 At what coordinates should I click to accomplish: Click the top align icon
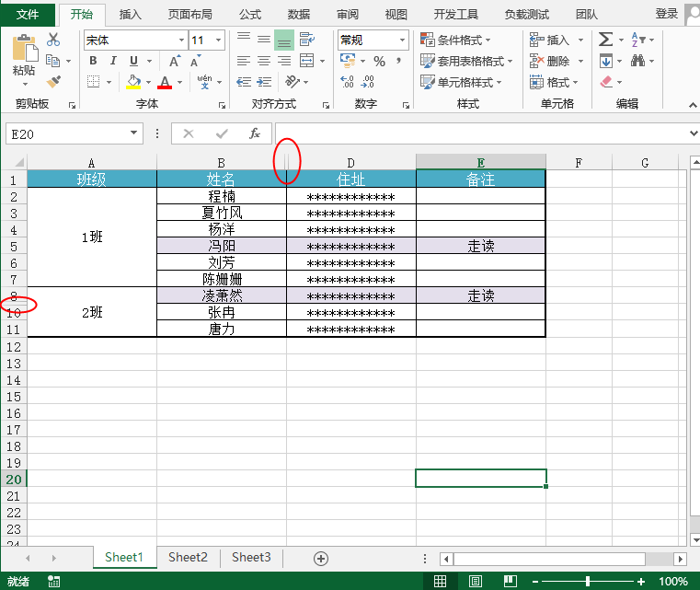click(x=244, y=40)
